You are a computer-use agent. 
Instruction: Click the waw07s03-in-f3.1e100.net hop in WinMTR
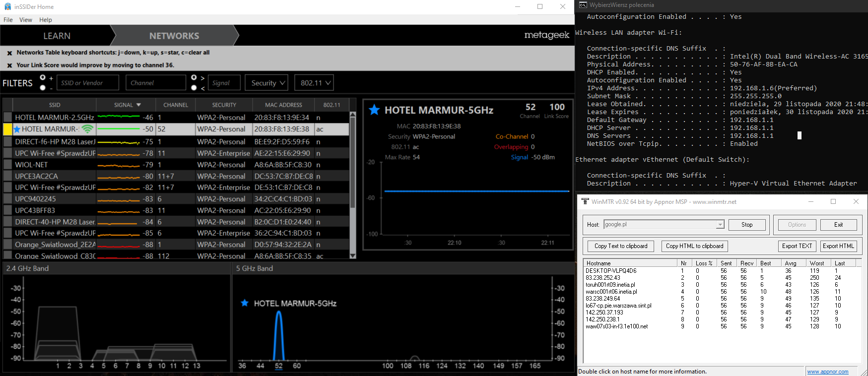tap(617, 326)
